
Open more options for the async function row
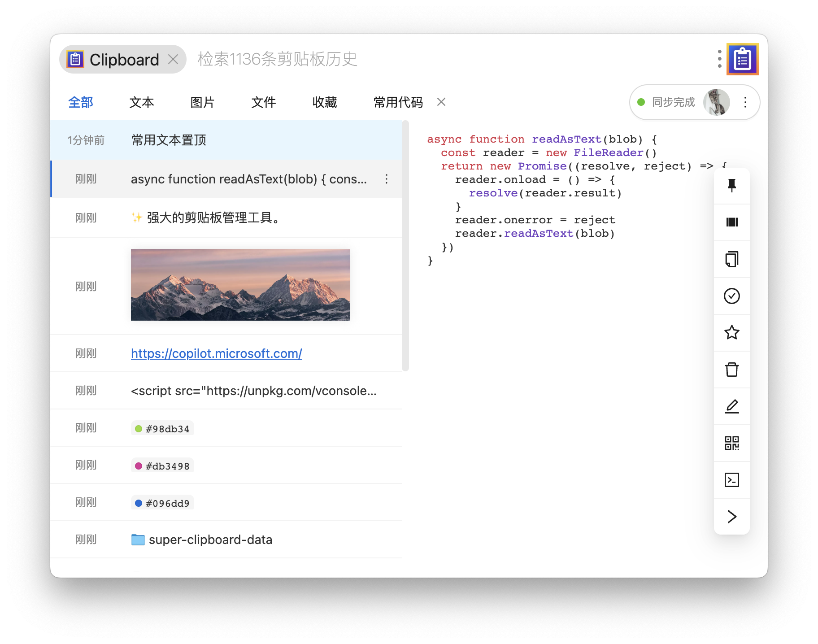386,179
